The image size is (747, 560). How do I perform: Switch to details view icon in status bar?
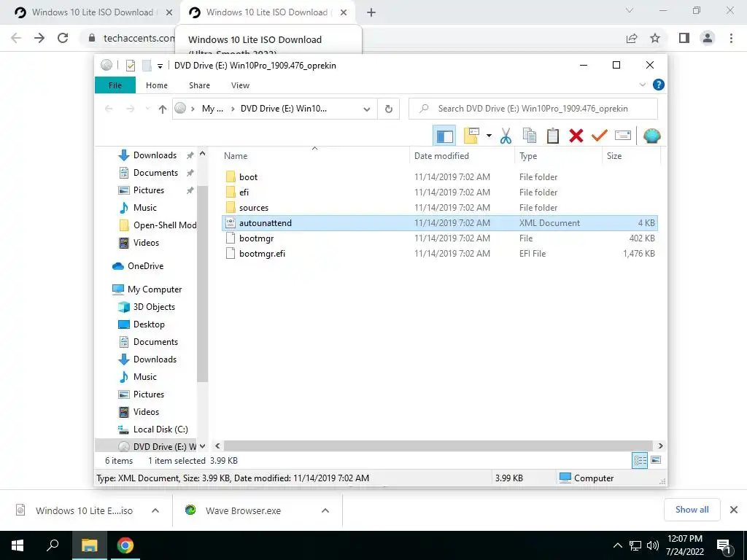coord(640,460)
